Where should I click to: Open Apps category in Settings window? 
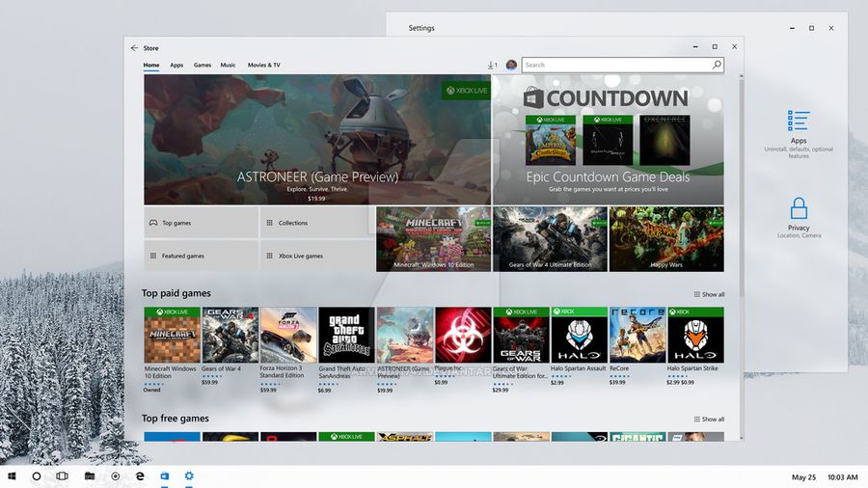coord(799,134)
